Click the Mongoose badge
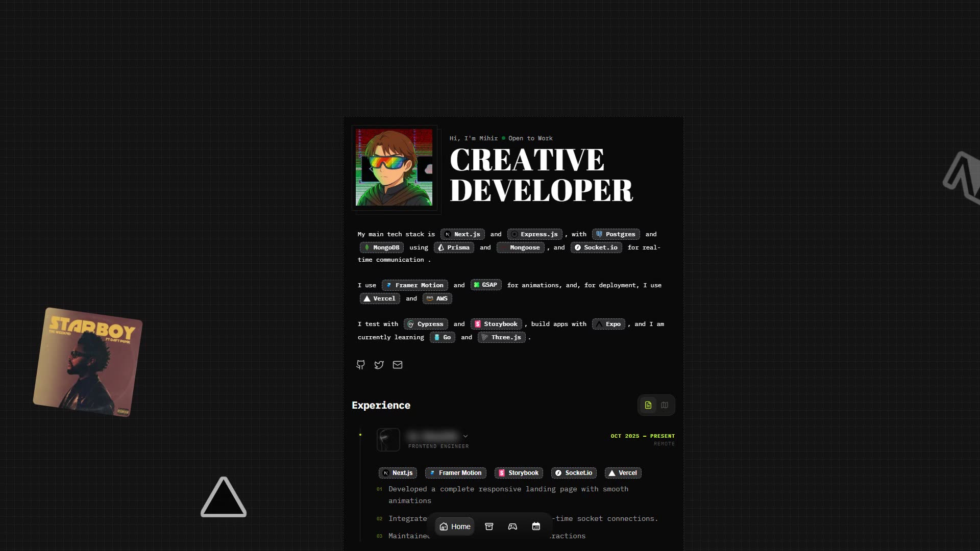The image size is (980, 551). tap(520, 247)
